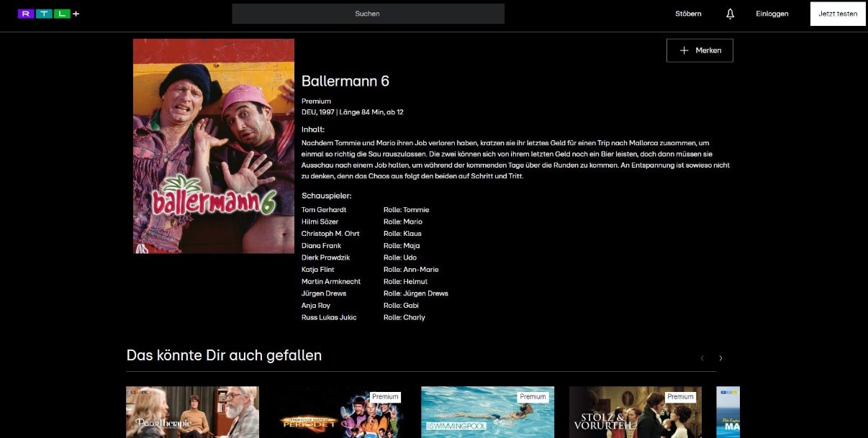
Task: Click the Jetzt testen button
Action: (x=838, y=14)
